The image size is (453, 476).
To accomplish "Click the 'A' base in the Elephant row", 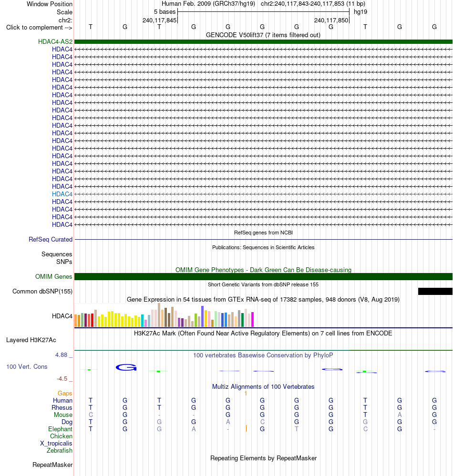I will [194, 429].
